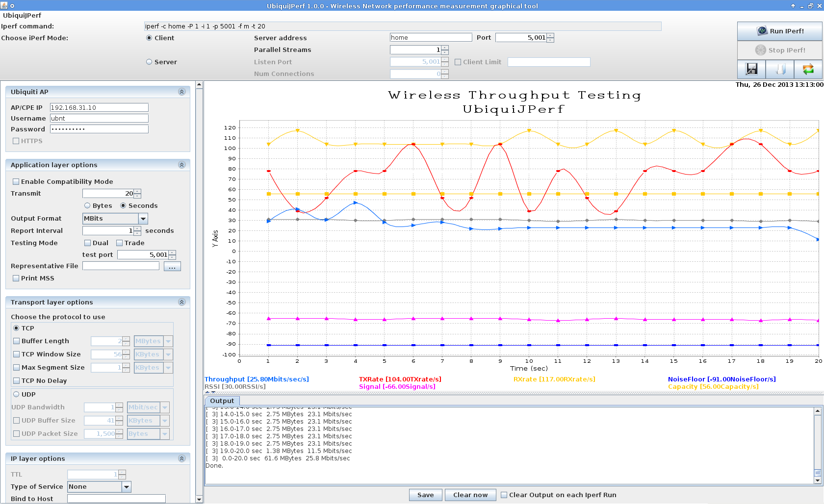This screenshot has height=504, width=824.
Task: Increase the Parallel Streams value
Action: point(445,48)
